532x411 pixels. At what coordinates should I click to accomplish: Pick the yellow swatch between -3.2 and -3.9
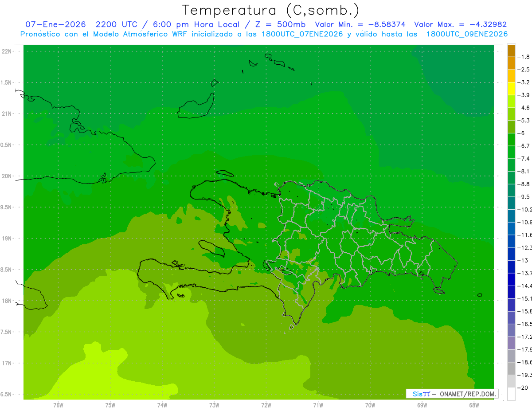click(x=511, y=89)
